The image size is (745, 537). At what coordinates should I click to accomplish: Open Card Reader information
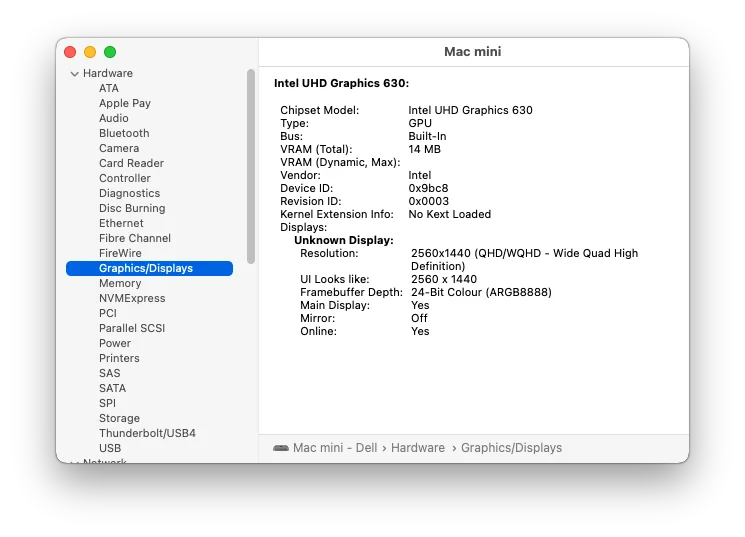pyautogui.click(x=131, y=163)
